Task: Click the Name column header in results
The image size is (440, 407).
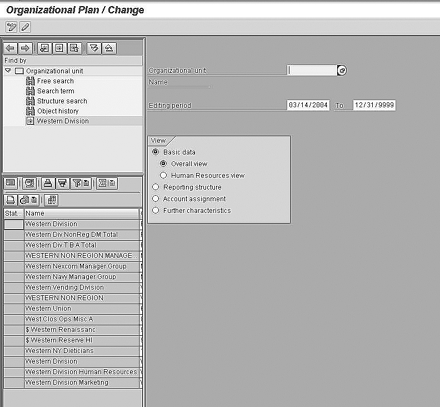Action: click(x=82, y=213)
